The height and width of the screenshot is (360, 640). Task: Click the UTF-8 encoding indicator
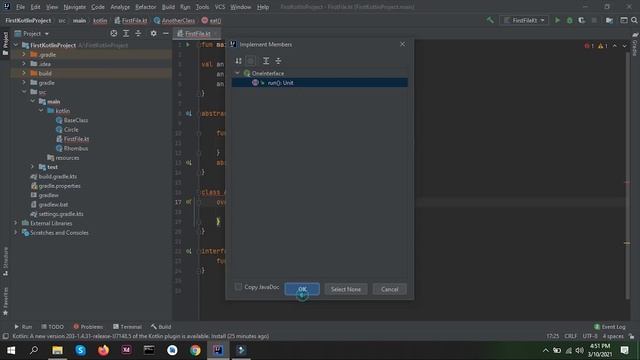[590, 336]
